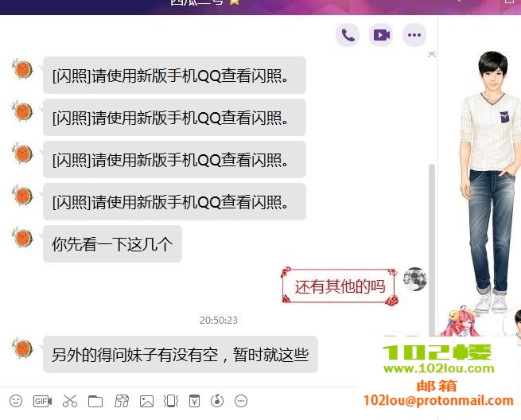Open the music sharing icon
This screenshot has width=521, height=420.
coord(218,401)
